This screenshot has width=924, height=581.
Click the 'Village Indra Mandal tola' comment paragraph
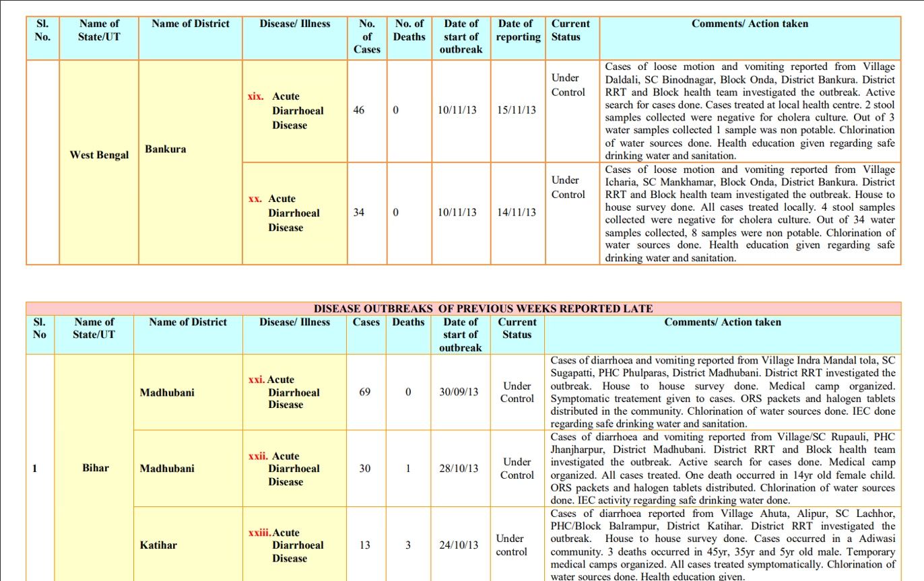(x=723, y=392)
